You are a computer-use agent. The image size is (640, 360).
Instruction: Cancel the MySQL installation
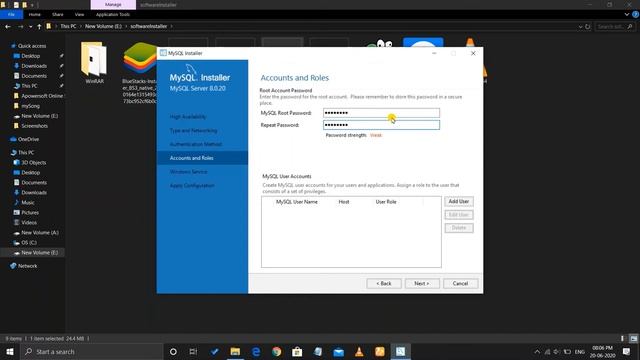pyautogui.click(x=460, y=283)
